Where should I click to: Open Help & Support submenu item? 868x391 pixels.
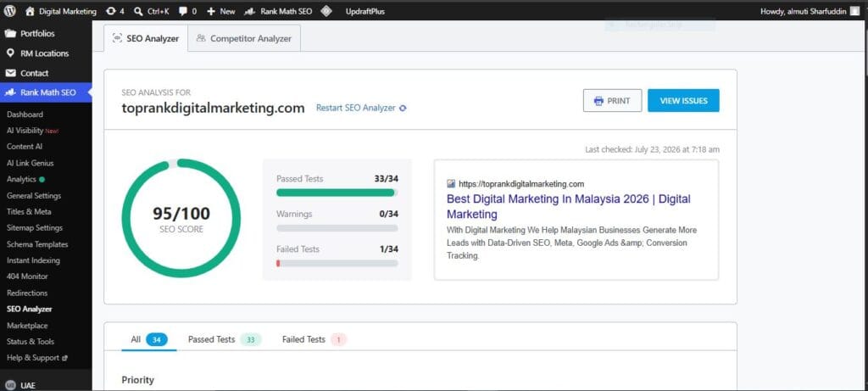click(x=33, y=358)
